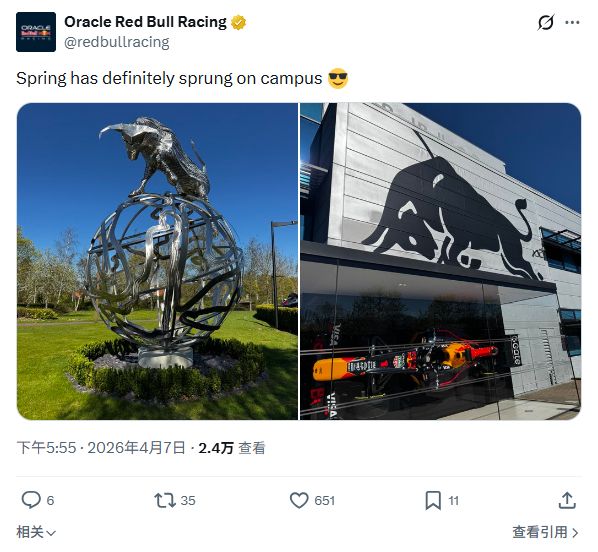Screen dimensions: 598x552
Task: Bookmark this post with the bookmark icon
Action: tap(433, 500)
